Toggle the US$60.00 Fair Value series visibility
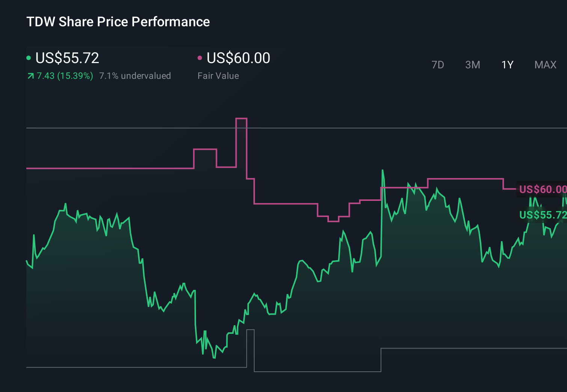The width and height of the screenshot is (567, 392). [238, 58]
